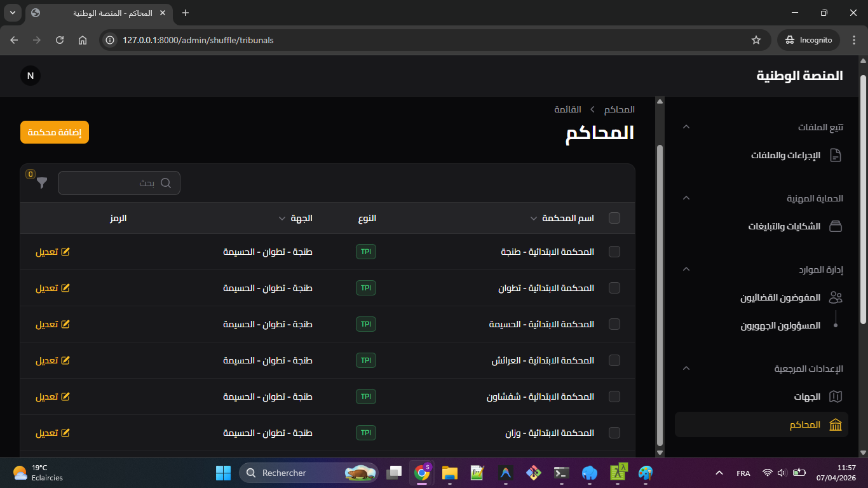This screenshot has width=868, height=488.
Task: Select the المحكمة الابتدائية - طنجة row checkbox
Action: [x=614, y=252]
